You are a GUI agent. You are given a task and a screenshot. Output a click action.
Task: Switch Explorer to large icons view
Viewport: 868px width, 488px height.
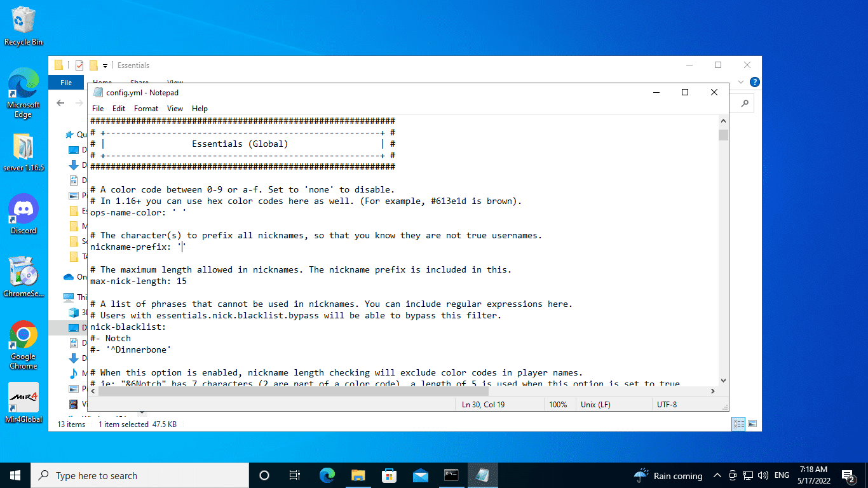pos(752,424)
